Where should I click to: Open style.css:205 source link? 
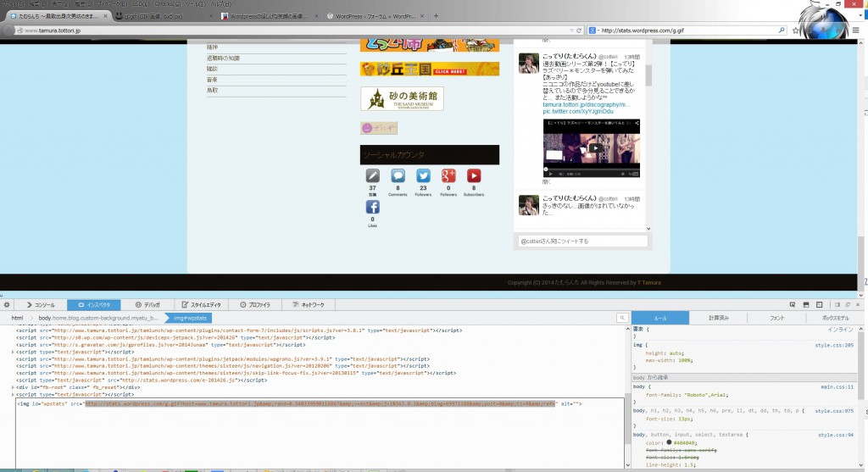[834, 345]
